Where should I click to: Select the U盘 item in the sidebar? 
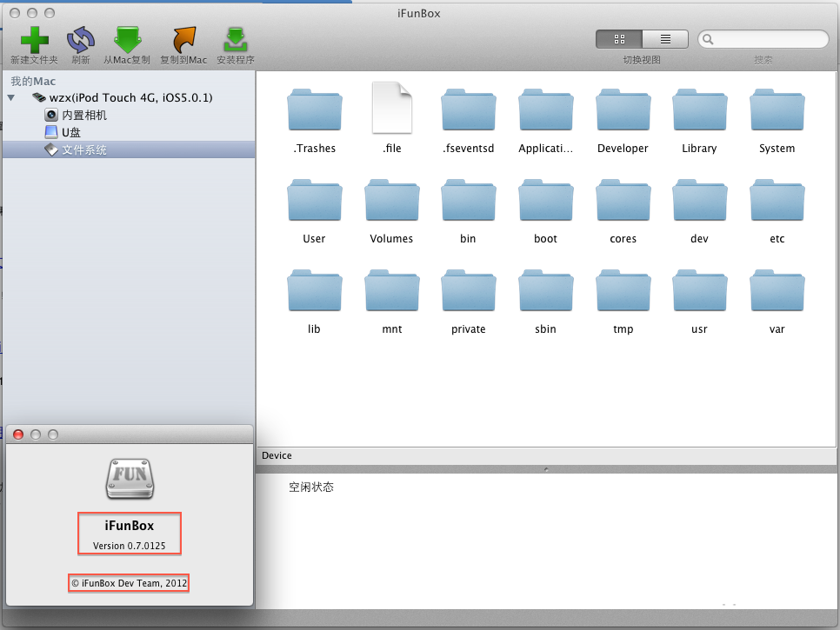tap(70, 133)
